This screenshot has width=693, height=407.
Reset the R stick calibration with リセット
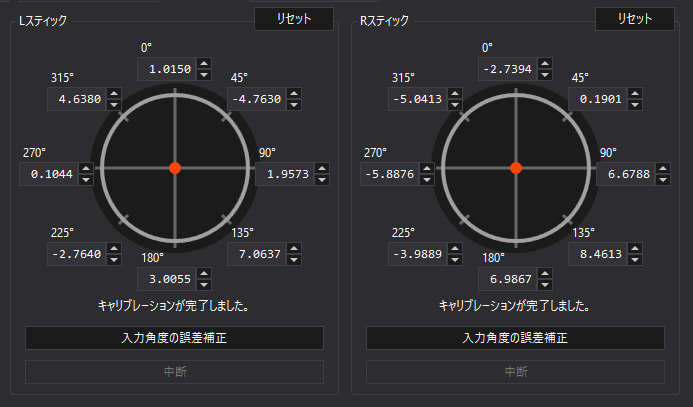(635, 19)
